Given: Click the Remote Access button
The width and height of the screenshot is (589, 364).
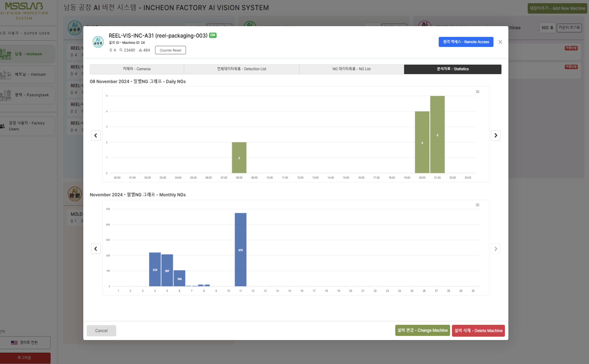Looking at the screenshot, I should pyautogui.click(x=466, y=42).
